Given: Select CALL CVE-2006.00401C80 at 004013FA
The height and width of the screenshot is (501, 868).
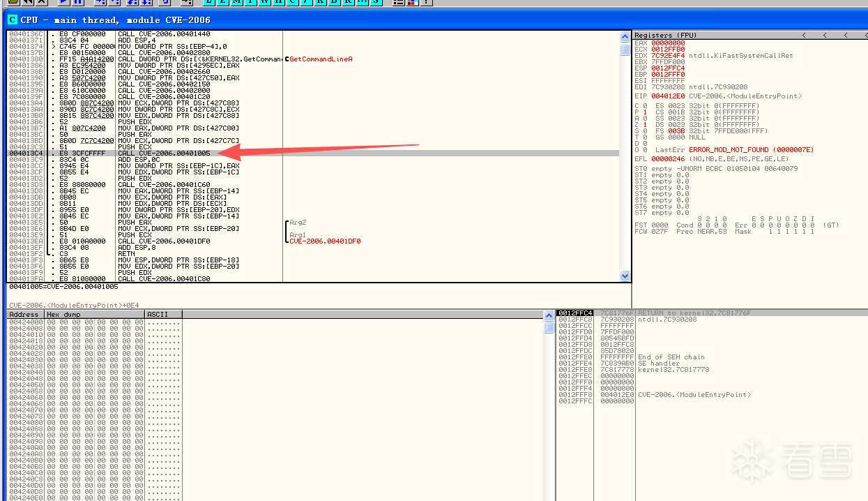Looking at the screenshot, I should click(164, 279).
